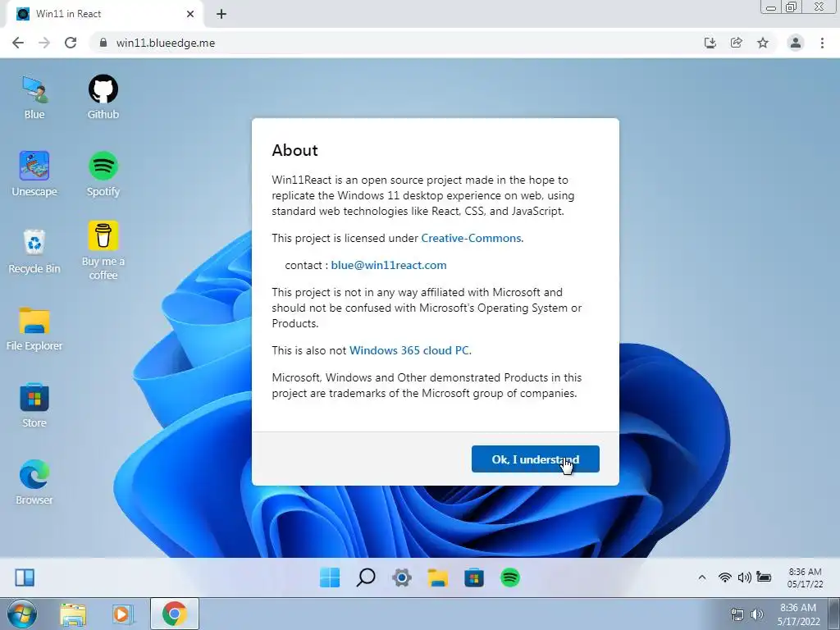Click the blue@win11react.com contact link

(388, 265)
